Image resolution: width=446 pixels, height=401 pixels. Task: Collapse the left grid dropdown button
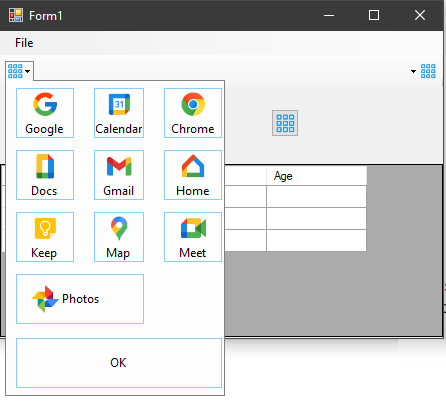[x=19, y=71]
